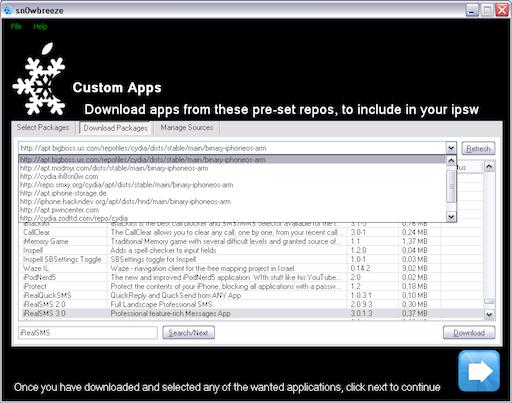The width and height of the screenshot is (512, 403).
Task: Click the blue next arrow button
Action: (479, 371)
